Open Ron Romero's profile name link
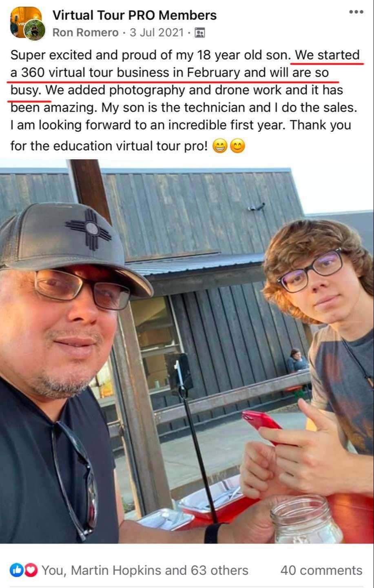 click(x=85, y=33)
